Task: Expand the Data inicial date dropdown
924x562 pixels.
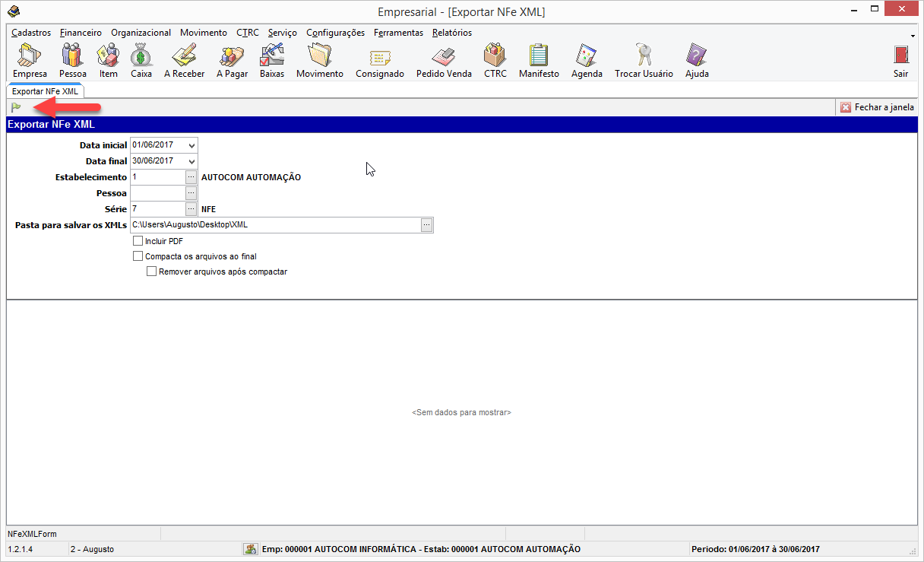Action: (191, 145)
